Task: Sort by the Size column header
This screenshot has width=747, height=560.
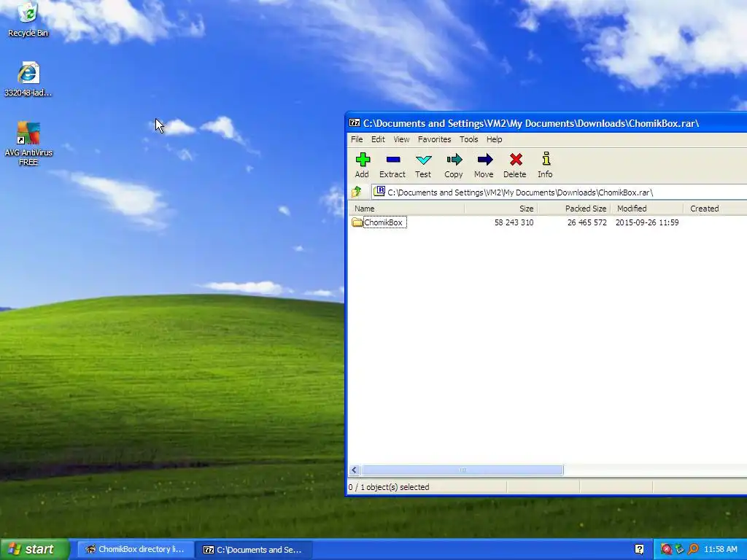Action: click(x=501, y=209)
